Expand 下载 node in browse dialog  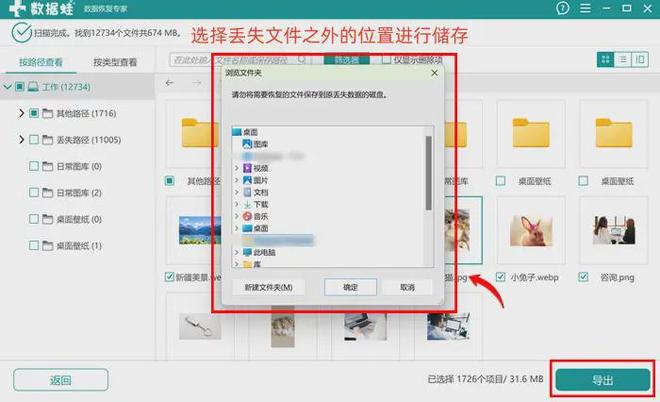coord(237,204)
